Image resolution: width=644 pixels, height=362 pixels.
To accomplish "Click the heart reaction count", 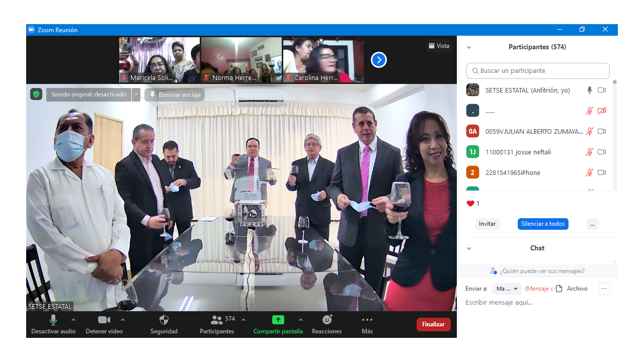I will click(473, 204).
